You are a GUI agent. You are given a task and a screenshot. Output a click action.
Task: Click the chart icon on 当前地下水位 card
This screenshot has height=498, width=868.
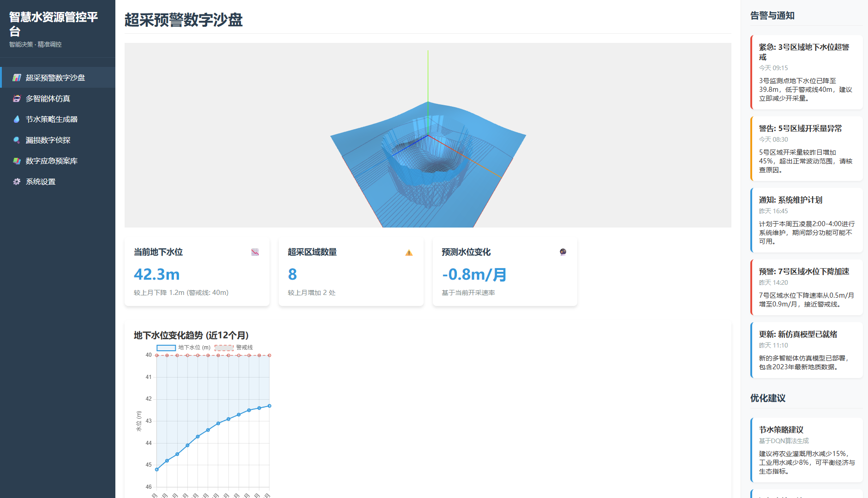pos(255,252)
